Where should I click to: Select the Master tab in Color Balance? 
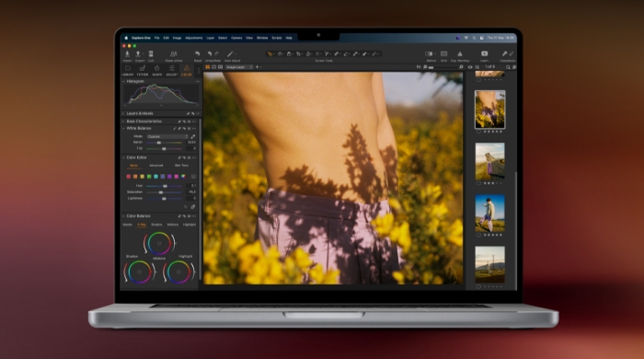click(x=127, y=225)
